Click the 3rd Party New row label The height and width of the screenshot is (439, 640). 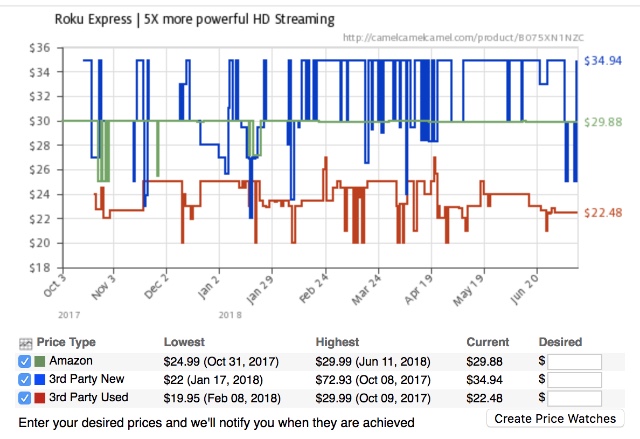pos(87,379)
